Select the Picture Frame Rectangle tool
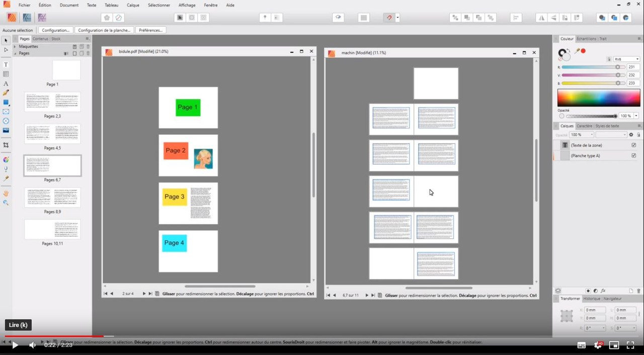This screenshot has width=644, height=355. pos(6,112)
